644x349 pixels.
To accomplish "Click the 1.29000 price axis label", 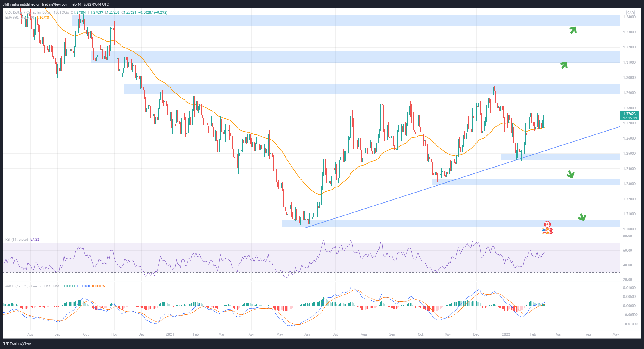I will pyautogui.click(x=629, y=93).
